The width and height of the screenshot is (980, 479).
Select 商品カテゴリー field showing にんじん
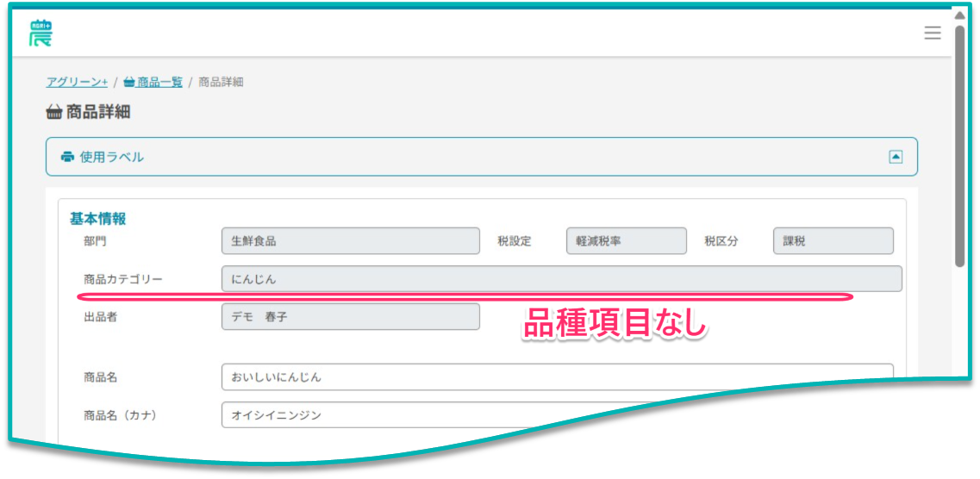[x=561, y=279]
